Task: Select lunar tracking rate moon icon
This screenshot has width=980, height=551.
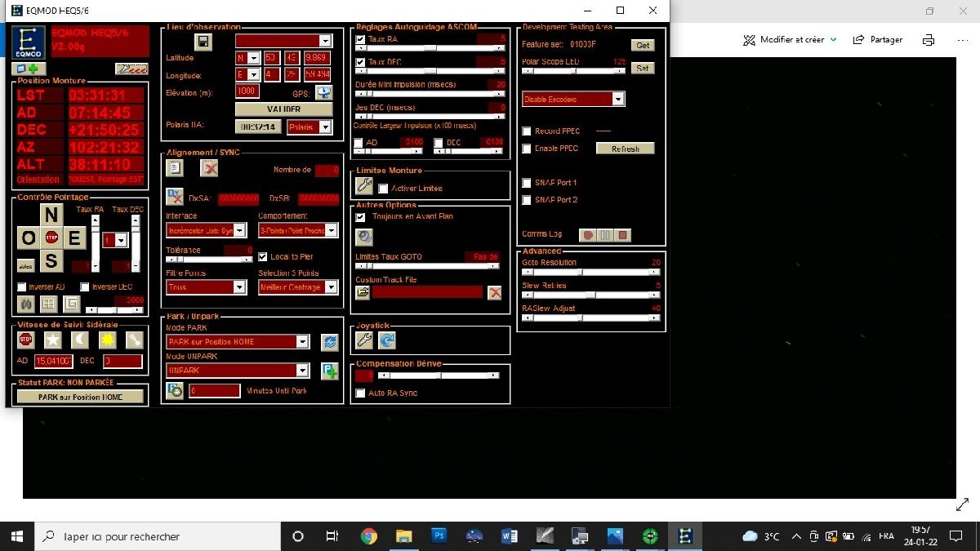Action: point(80,340)
